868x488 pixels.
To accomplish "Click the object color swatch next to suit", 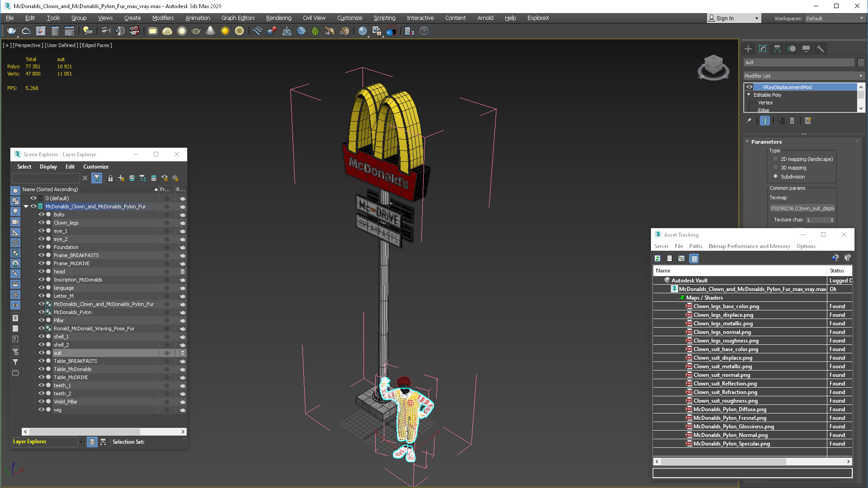I will click(x=861, y=62).
